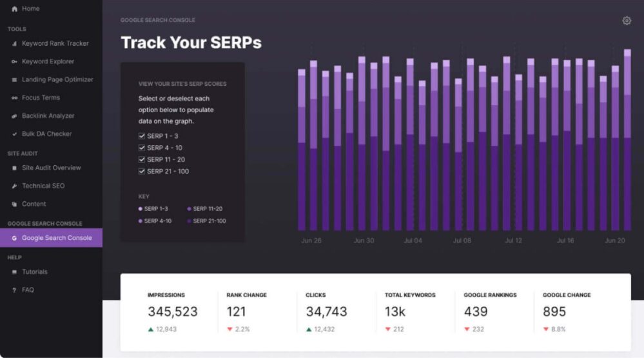Disable the SERP 11 - 20 checkbox
The height and width of the screenshot is (358, 644).
[x=142, y=159]
